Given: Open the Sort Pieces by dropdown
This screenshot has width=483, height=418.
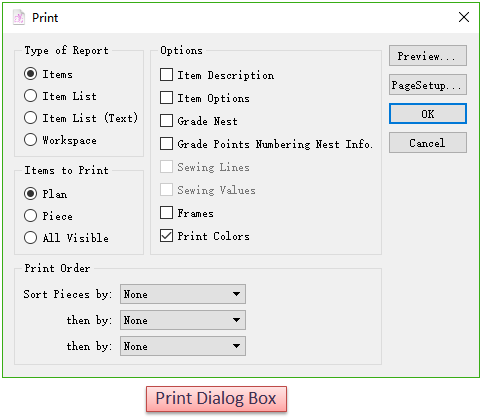Looking at the screenshot, I should pyautogui.click(x=183, y=294).
